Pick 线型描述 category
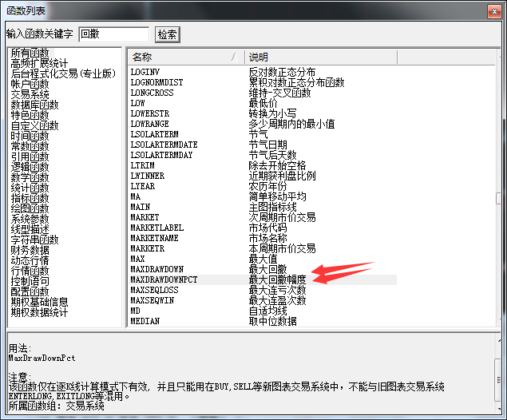 (30, 229)
